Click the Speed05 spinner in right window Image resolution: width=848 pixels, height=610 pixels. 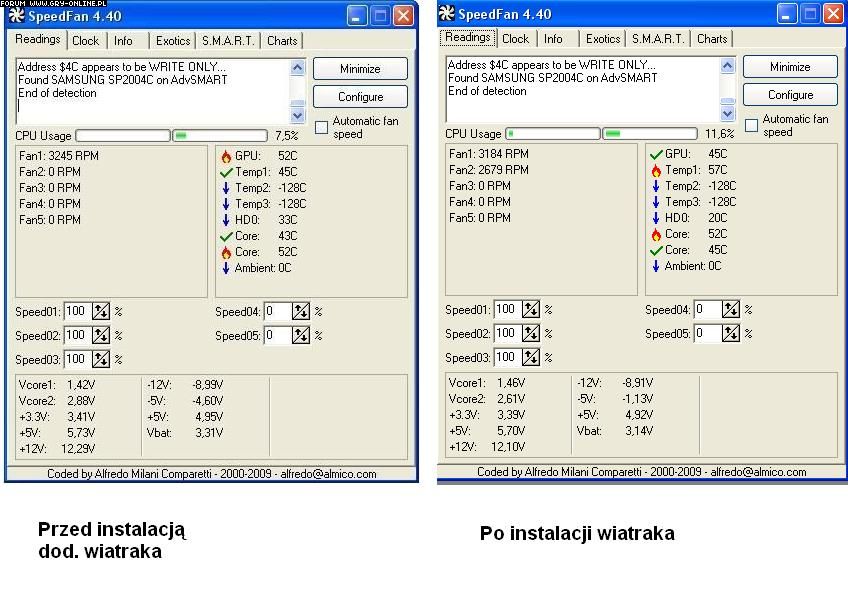tap(731, 333)
